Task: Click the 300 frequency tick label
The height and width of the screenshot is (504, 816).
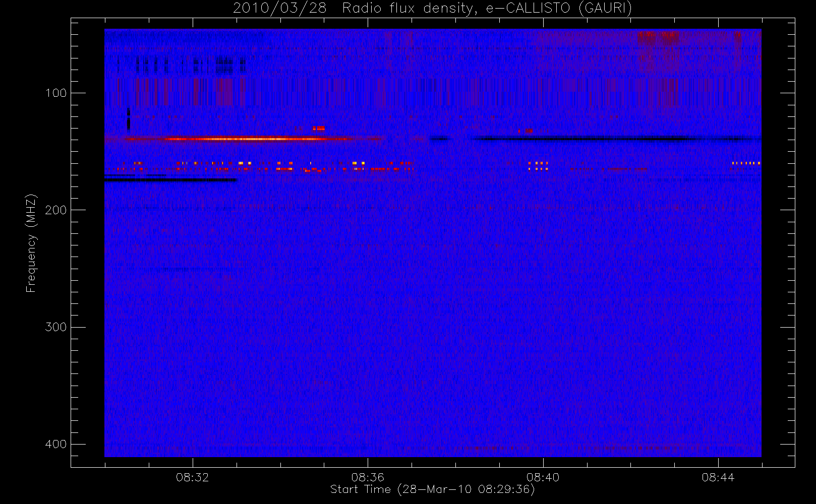Action: point(55,327)
